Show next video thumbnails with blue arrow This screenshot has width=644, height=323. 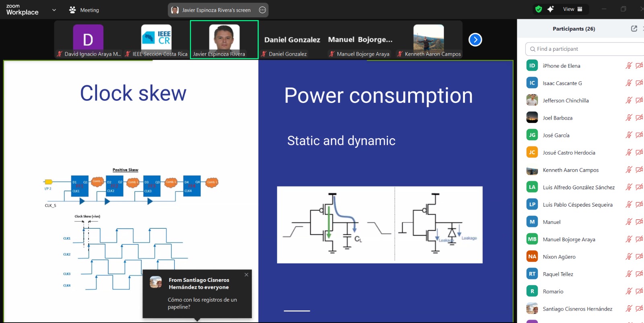pyautogui.click(x=475, y=39)
